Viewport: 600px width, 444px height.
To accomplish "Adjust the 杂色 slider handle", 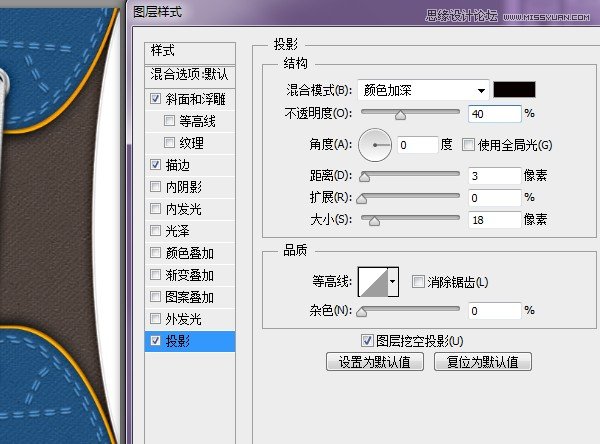I will 362,312.
